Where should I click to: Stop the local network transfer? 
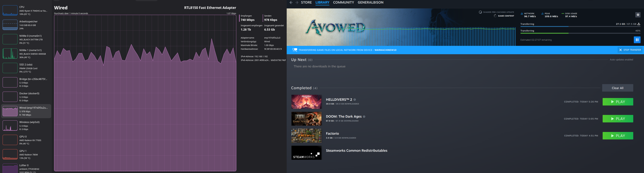pos(630,50)
